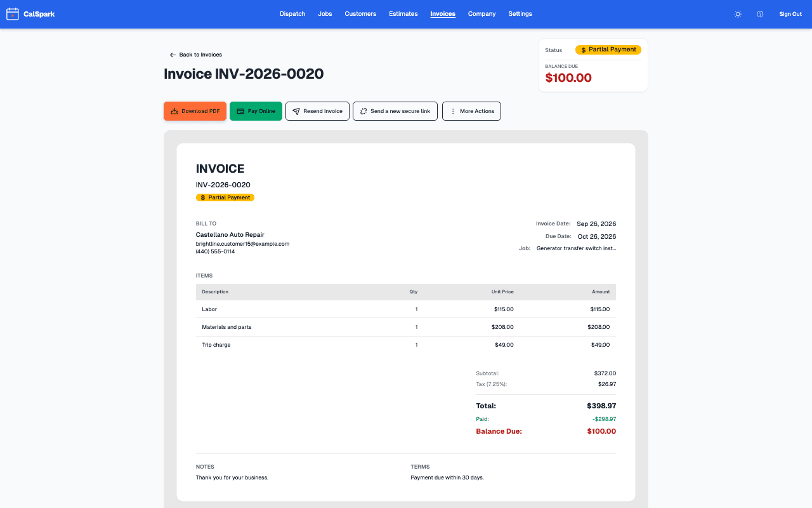Click the dollar icon in the invoice Partial Payment badge
The image size is (812, 508).
coord(203,197)
